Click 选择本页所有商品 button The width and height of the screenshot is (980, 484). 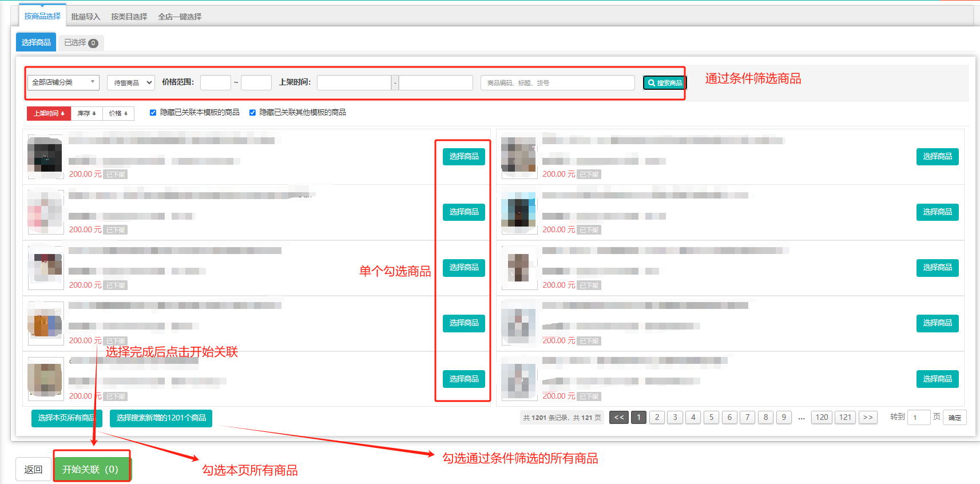[x=66, y=418]
